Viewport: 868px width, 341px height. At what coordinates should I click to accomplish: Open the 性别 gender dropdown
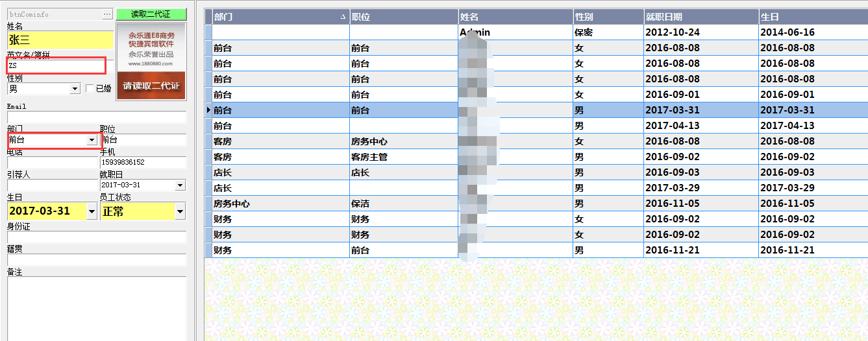(x=75, y=89)
